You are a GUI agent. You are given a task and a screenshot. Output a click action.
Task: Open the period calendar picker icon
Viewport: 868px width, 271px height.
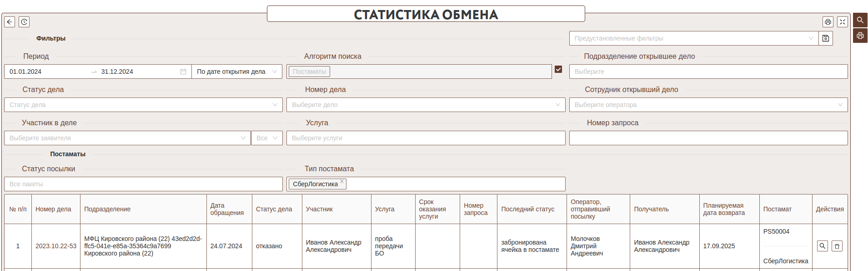click(x=183, y=72)
